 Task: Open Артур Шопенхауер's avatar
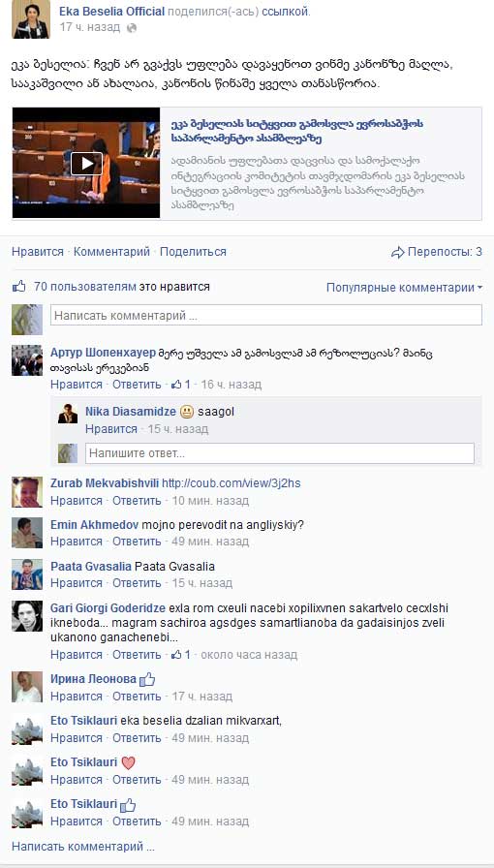(26, 360)
